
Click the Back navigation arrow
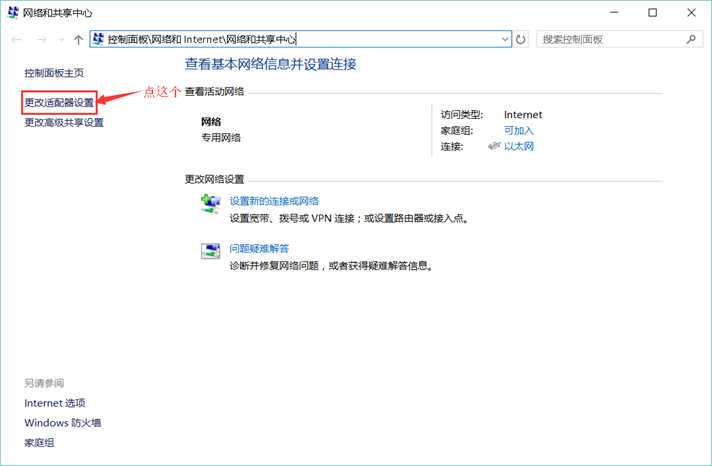coord(17,40)
